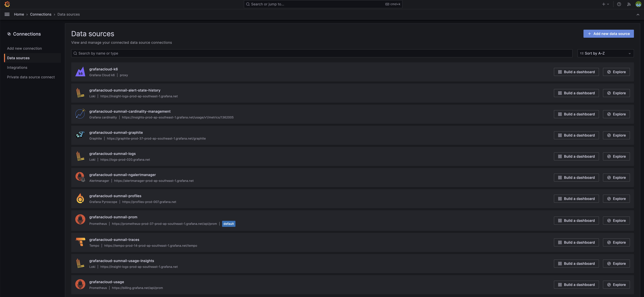Click the Search or jump to bar
Image resolution: width=644 pixels, height=297 pixels.
(323, 4)
